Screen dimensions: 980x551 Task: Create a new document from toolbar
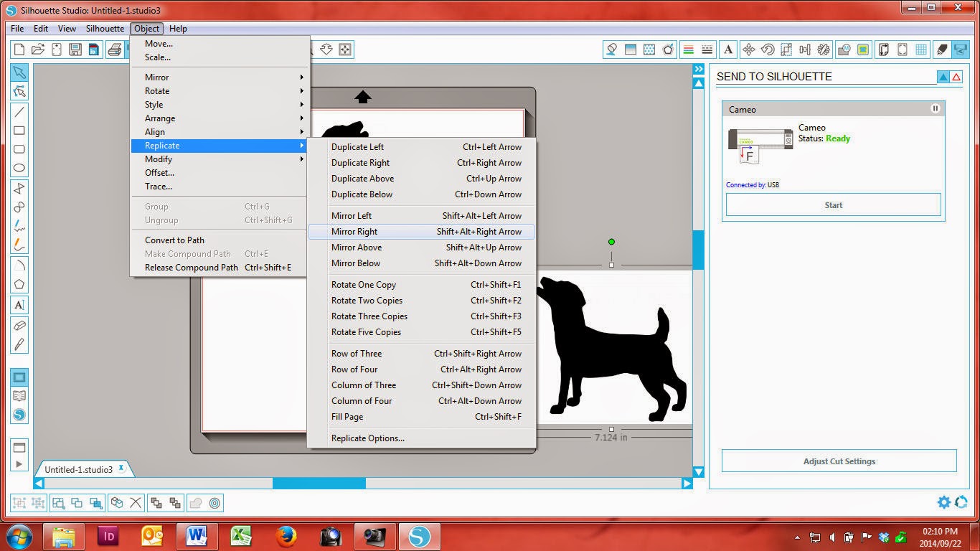point(19,50)
